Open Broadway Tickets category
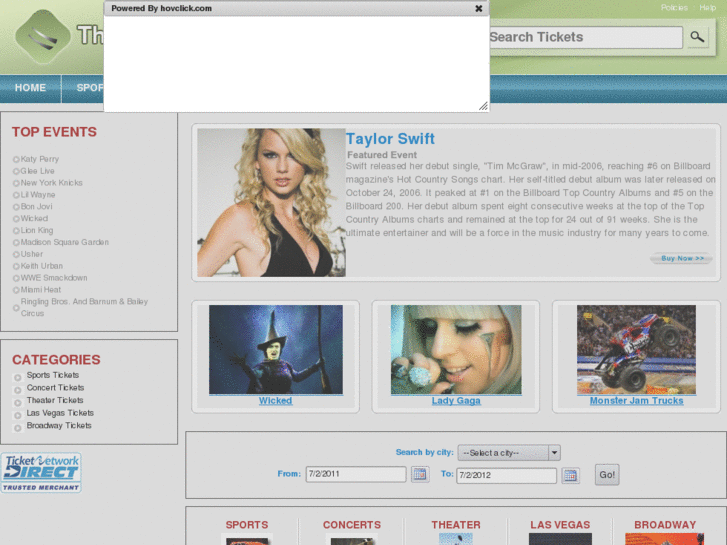The height and width of the screenshot is (545, 727). (59, 425)
